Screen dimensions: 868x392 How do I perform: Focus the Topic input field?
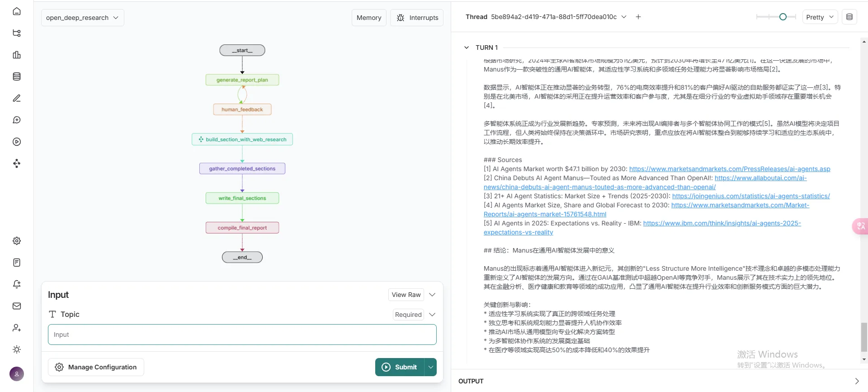point(242,335)
